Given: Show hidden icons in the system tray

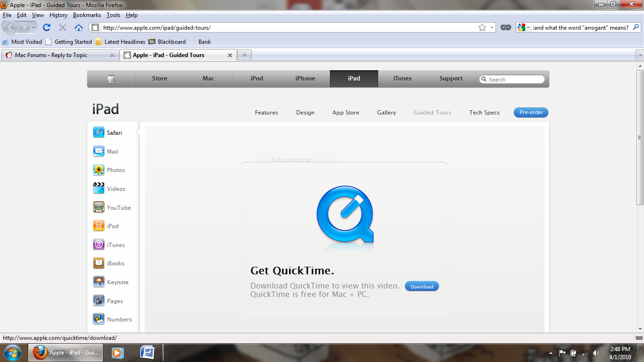Looking at the screenshot, I should tap(551, 353).
